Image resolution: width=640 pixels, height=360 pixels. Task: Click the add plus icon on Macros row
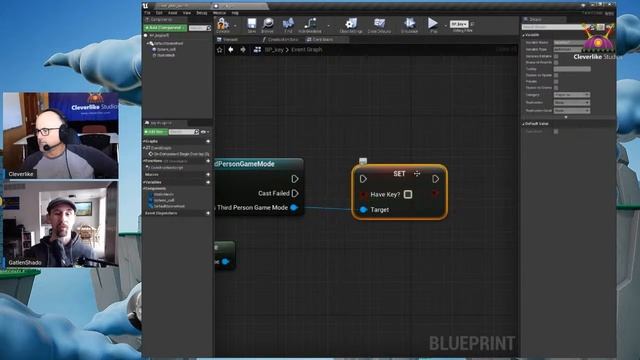coord(208,174)
